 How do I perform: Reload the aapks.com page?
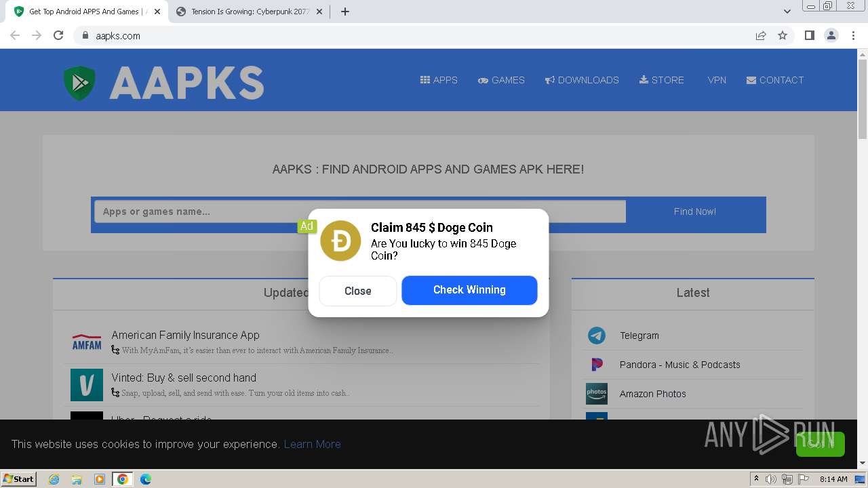[x=58, y=35]
